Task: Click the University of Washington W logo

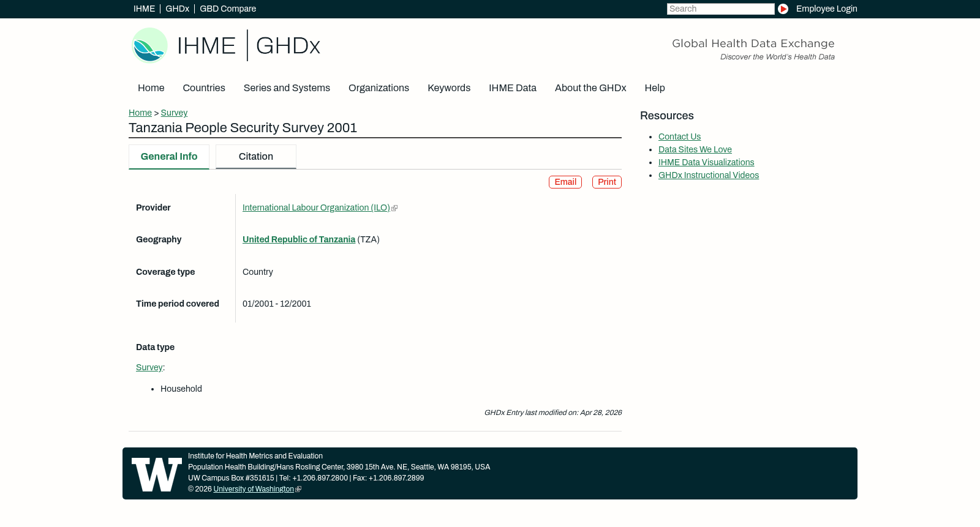Action: [x=157, y=474]
